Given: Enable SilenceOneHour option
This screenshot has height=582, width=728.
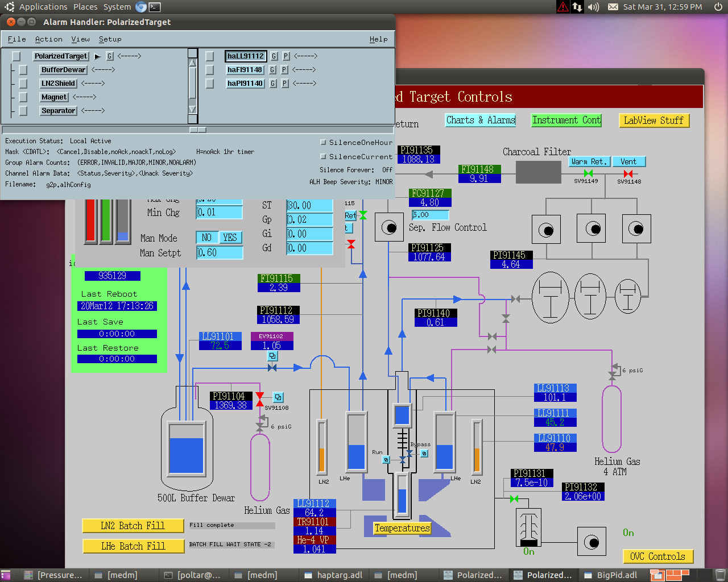Looking at the screenshot, I should pos(324,142).
